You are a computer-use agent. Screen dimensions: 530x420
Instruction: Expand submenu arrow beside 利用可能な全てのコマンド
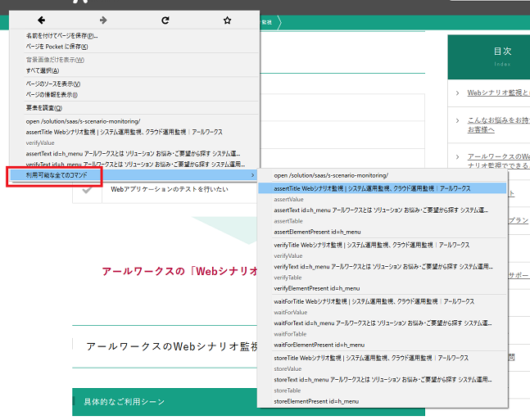252,175
